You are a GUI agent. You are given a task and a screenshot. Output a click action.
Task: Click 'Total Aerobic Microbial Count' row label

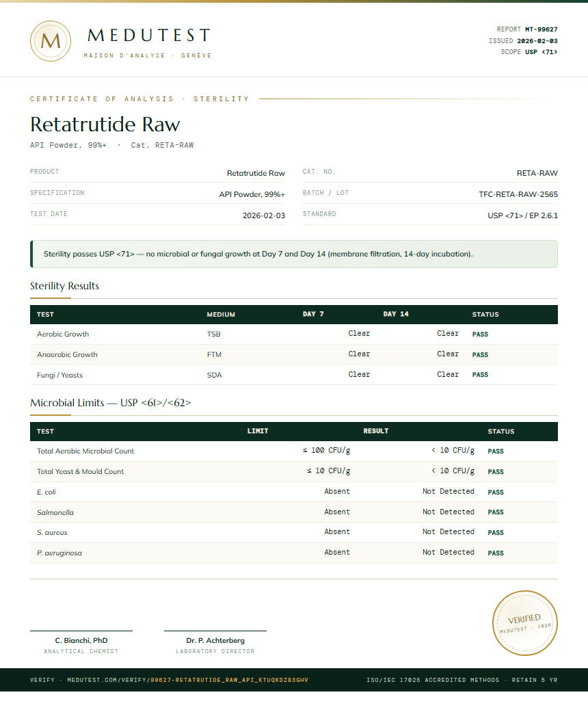(85, 451)
